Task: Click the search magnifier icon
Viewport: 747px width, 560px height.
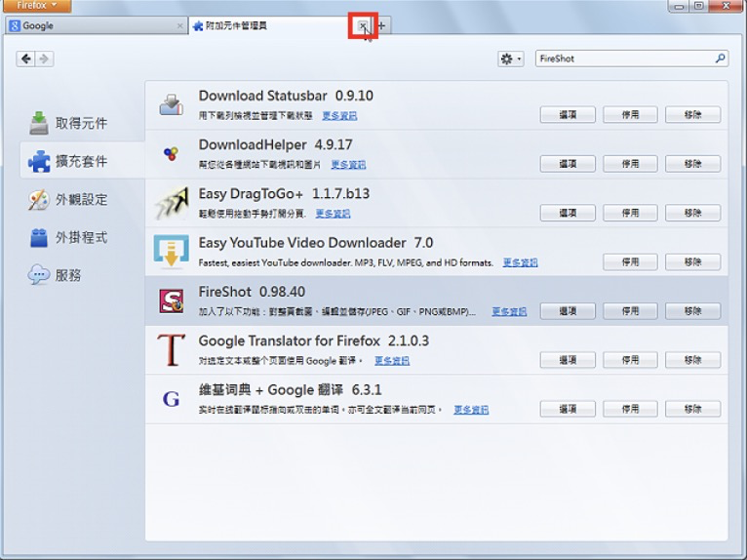Action: coord(720,59)
